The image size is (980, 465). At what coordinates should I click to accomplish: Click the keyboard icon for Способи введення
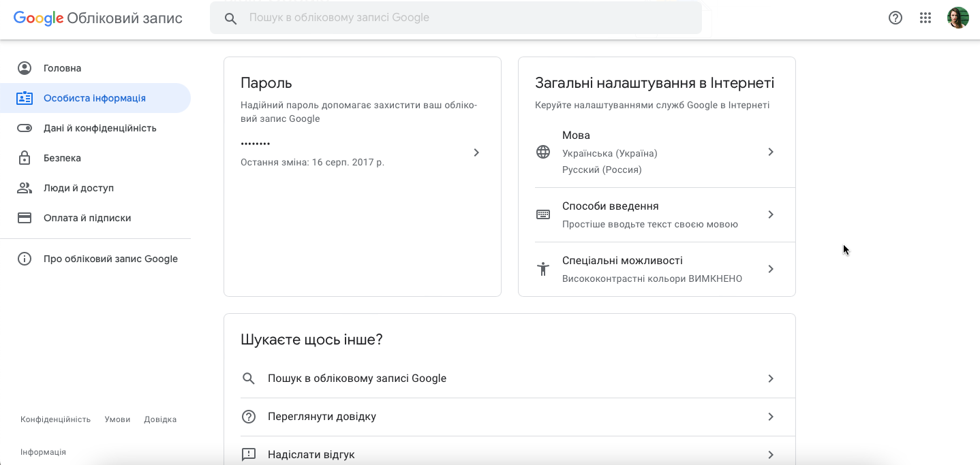[543, 213]
